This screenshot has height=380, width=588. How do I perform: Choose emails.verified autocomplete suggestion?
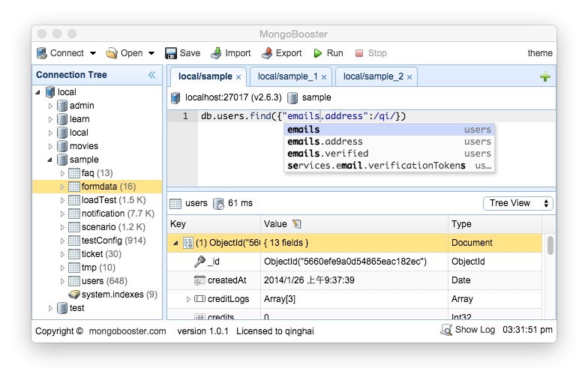click(x=389, y=154)
